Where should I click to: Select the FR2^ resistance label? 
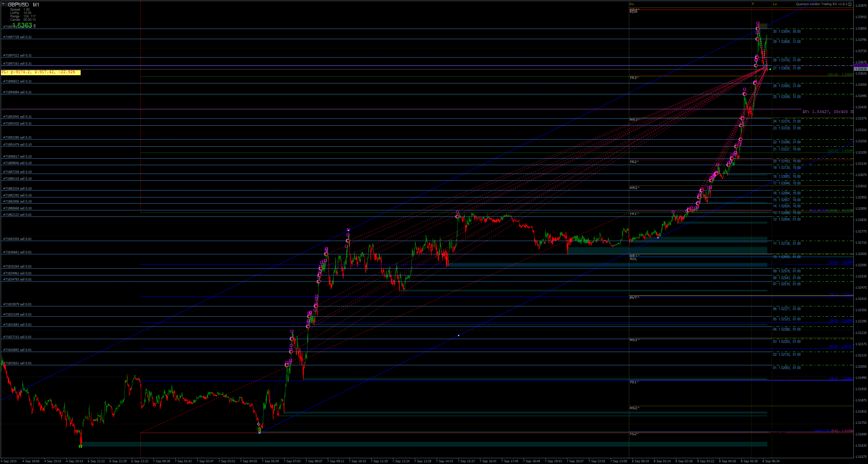[634, 162]
